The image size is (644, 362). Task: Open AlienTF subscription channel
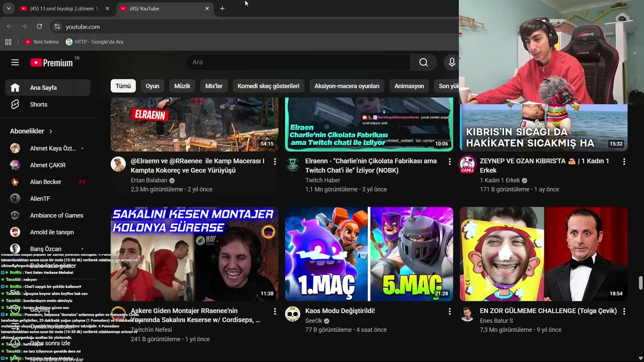coord(48,199)
